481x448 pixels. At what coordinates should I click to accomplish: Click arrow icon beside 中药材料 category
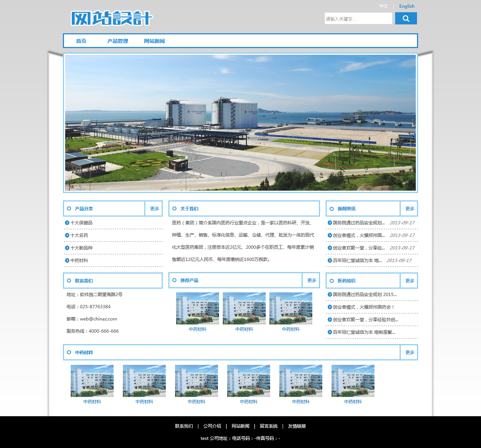[x=67, y=260]
